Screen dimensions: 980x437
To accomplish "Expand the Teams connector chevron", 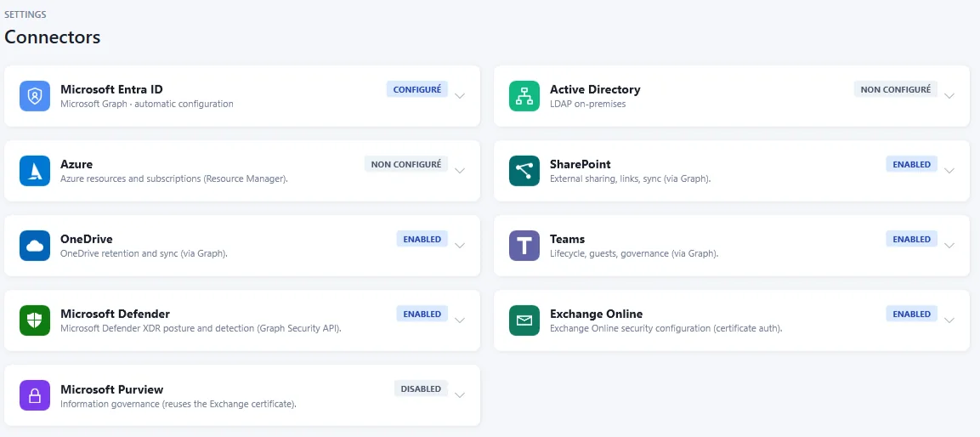I will (949, 246).
